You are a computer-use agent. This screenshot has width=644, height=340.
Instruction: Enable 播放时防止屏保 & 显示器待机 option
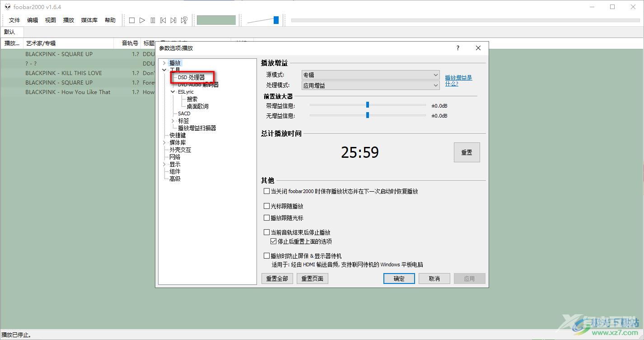[x=266, y=256]
